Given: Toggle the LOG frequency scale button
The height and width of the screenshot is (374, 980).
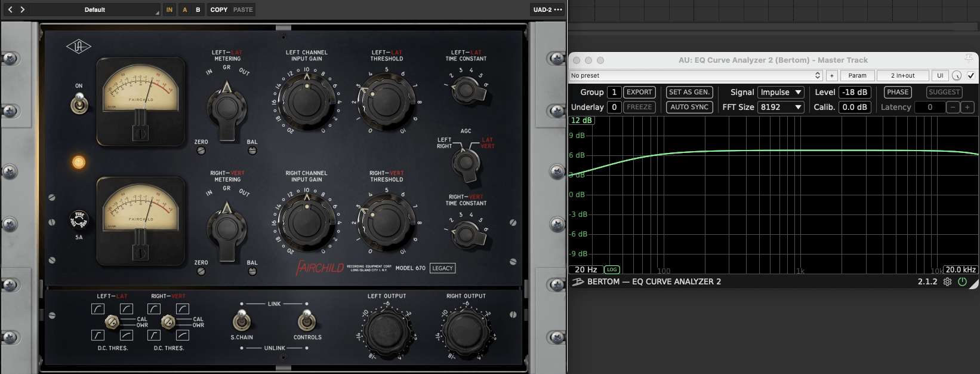Looking at the screenshot, I should 612,269.
